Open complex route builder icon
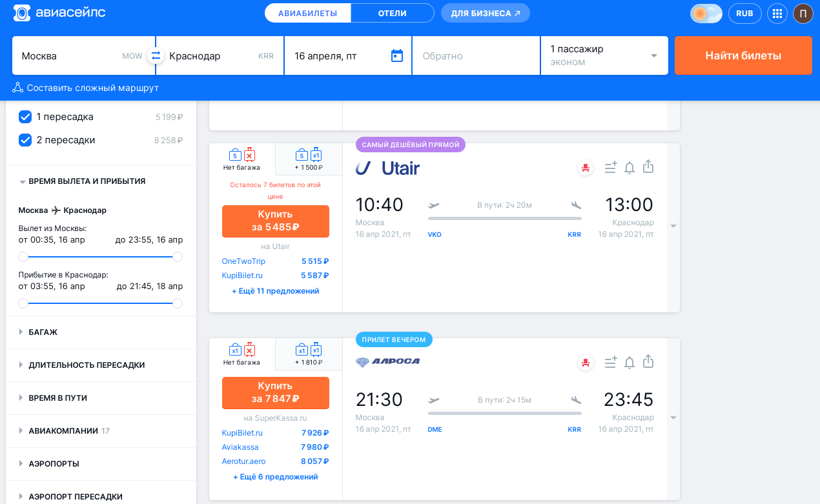Viewport: 820px width, 504px height. pyautogui.click(x=17, y=88)
